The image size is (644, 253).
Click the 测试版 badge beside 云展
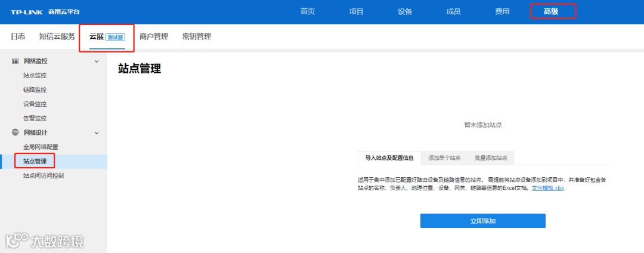coord(115,38)
